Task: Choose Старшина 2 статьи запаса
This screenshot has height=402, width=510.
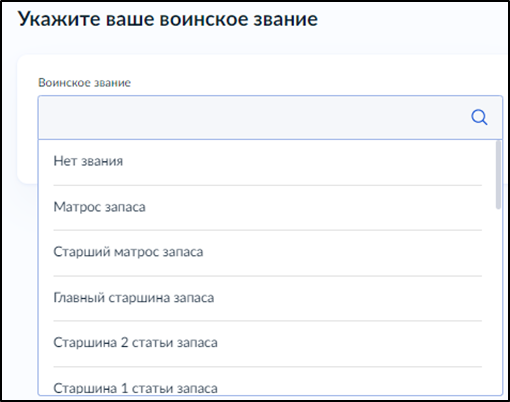Action: pos(268,343)
